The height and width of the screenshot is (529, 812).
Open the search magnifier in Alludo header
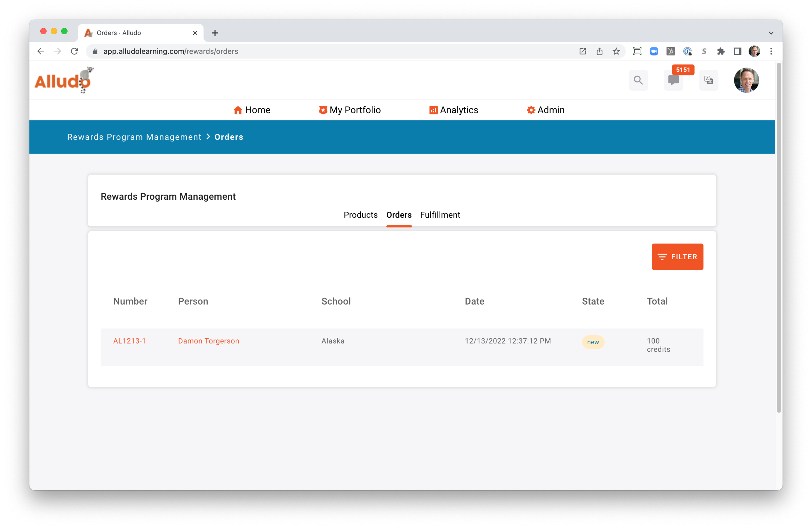[x=638, y=80]
